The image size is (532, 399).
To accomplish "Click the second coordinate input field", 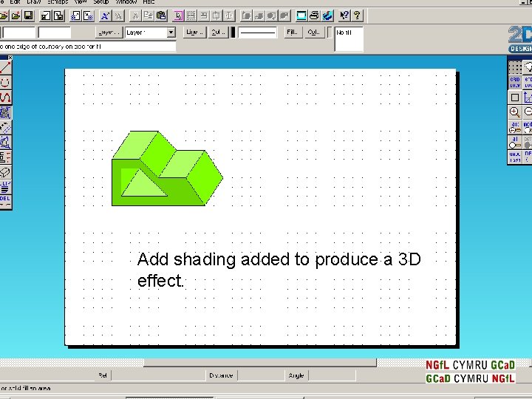I will point(54,33).
